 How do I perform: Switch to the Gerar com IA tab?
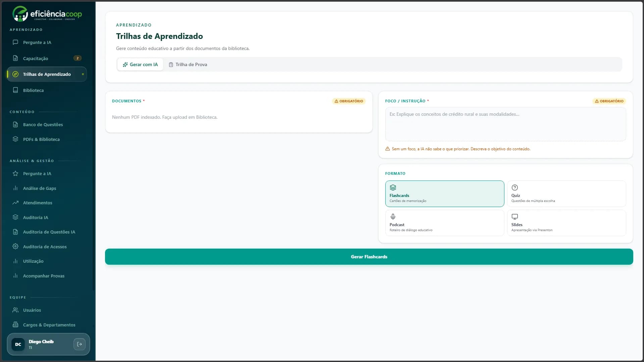tap(140, 64)
